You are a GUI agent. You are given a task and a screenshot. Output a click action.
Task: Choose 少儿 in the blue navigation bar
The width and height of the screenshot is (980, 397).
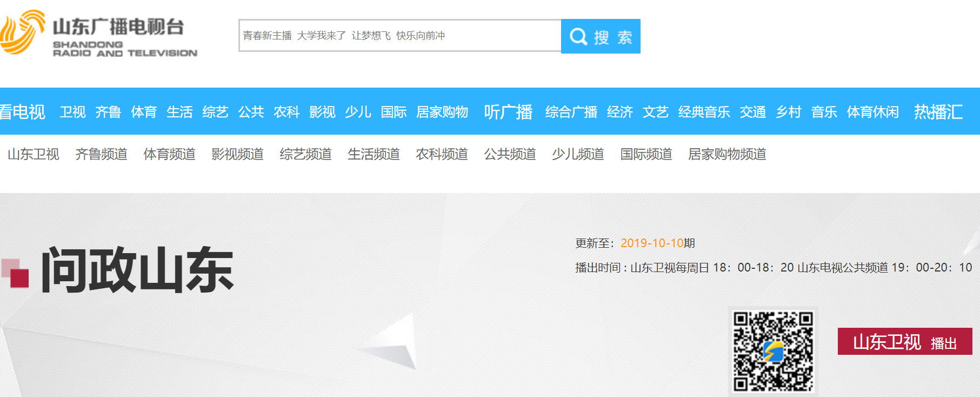coord(358,112)
